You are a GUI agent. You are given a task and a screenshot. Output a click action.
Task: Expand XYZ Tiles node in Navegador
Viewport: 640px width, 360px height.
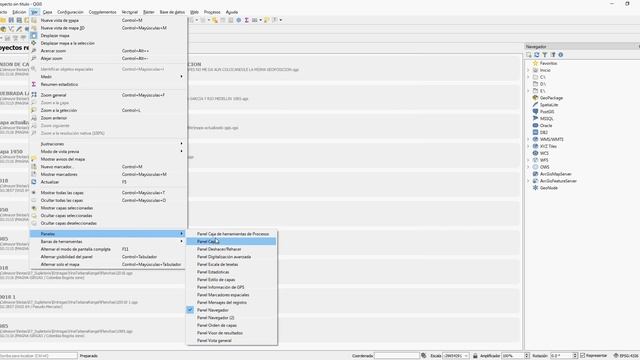pos(528,146)
